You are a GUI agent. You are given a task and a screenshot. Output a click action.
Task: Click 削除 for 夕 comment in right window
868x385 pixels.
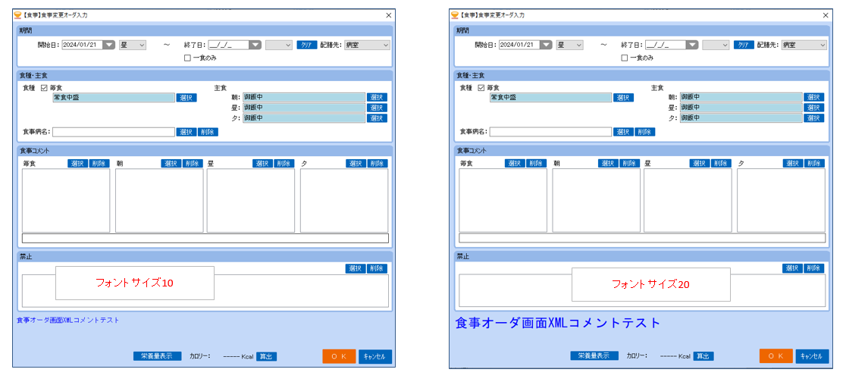(x=815, y=163)
